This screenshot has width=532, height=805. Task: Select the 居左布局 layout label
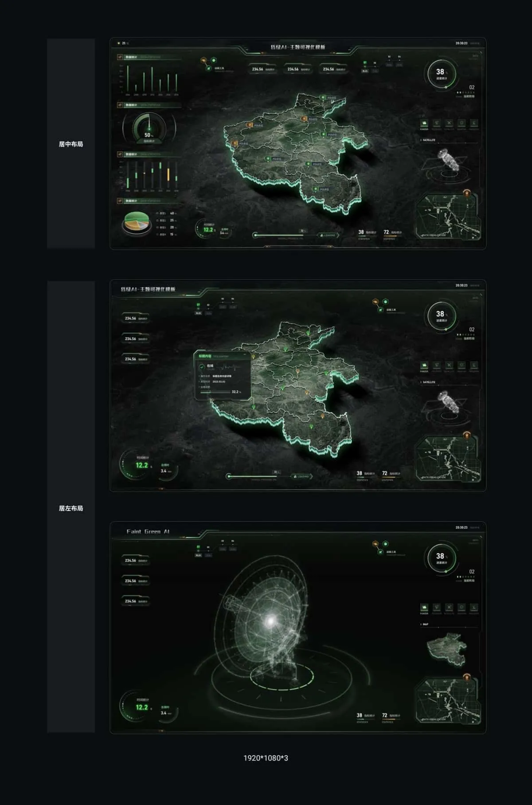click(x=71, y=508)
